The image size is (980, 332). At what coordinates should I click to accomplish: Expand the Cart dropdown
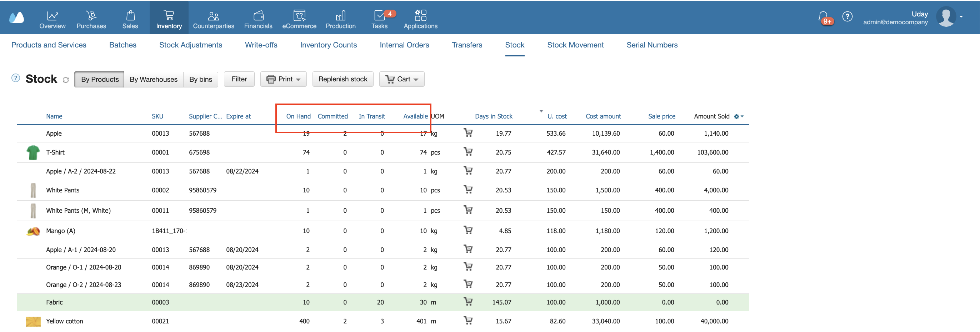[x=402, y=79]
